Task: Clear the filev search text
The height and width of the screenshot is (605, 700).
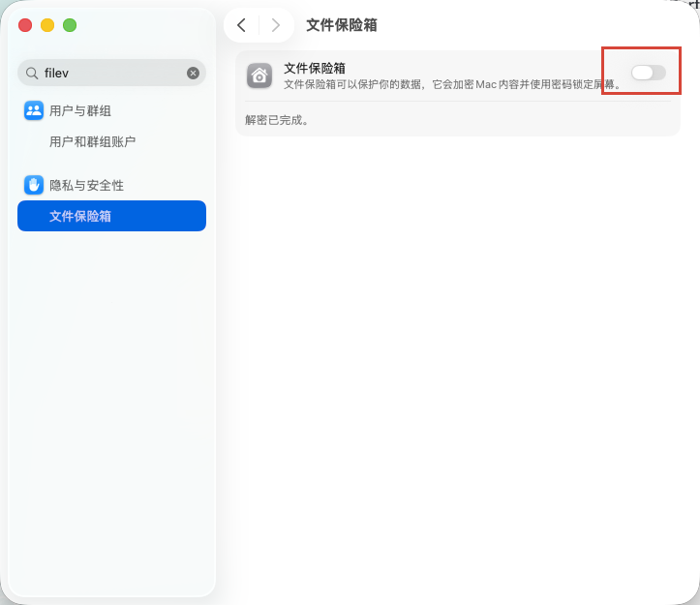Action: (x=193, y=73)
